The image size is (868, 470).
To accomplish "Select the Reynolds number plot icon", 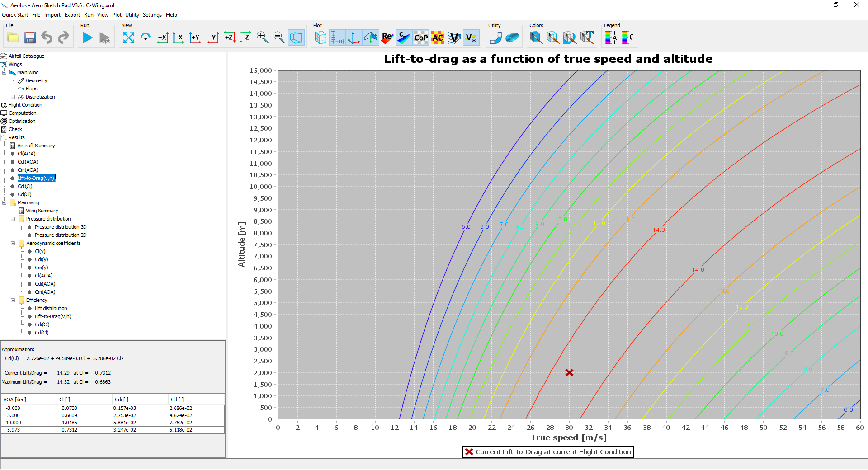I will [387, 38].
